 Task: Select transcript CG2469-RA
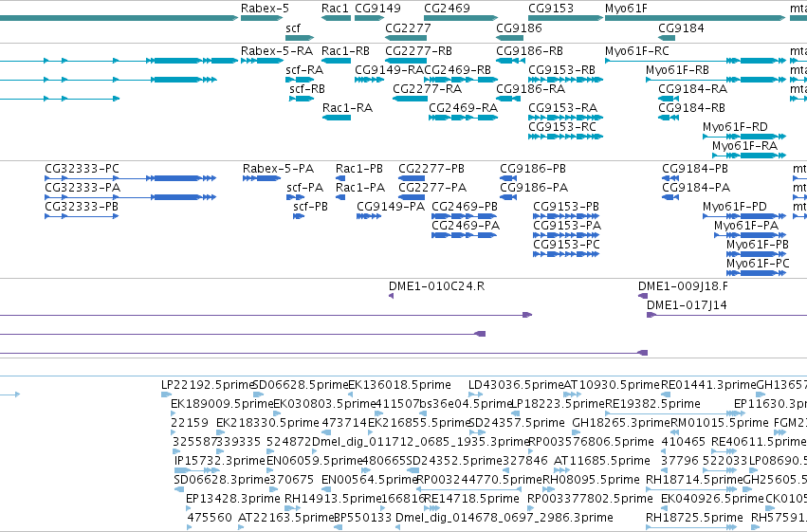click(x=463, y=108)
